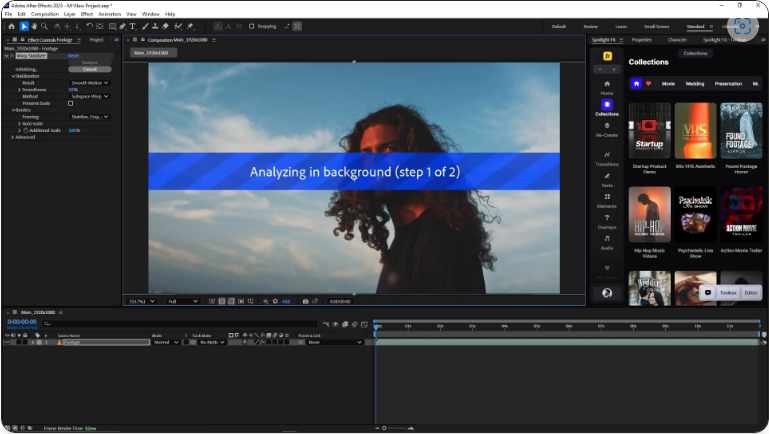
Task: Pick the Brush tool
Action: [x=145, y=26]
